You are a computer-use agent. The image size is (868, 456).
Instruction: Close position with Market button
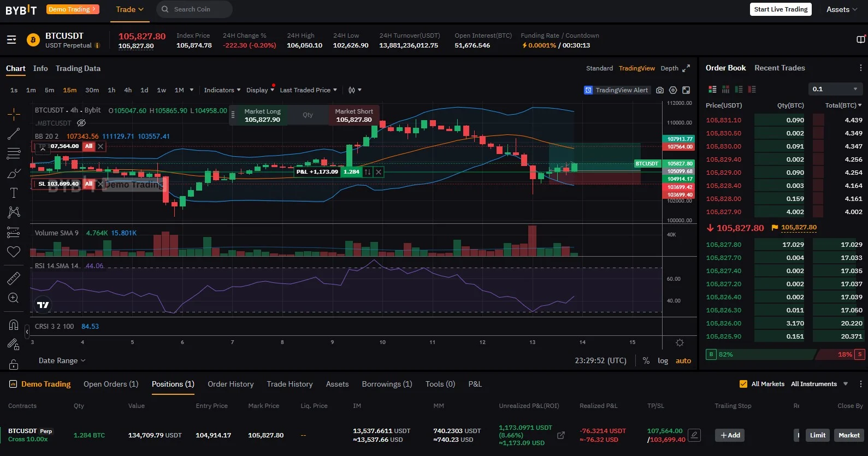tap(849, 435)
